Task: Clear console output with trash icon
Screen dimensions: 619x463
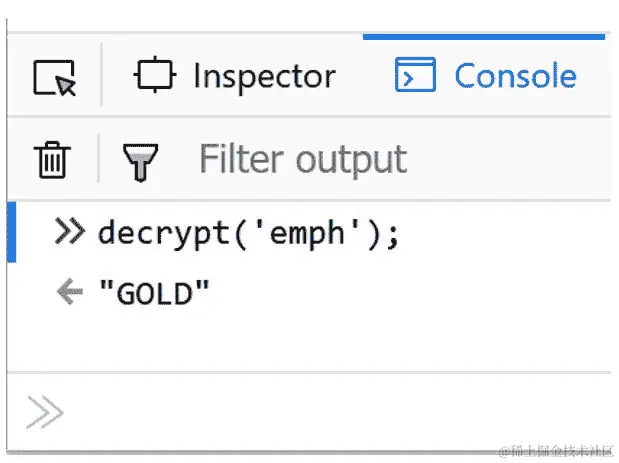Action: (52, 159)
